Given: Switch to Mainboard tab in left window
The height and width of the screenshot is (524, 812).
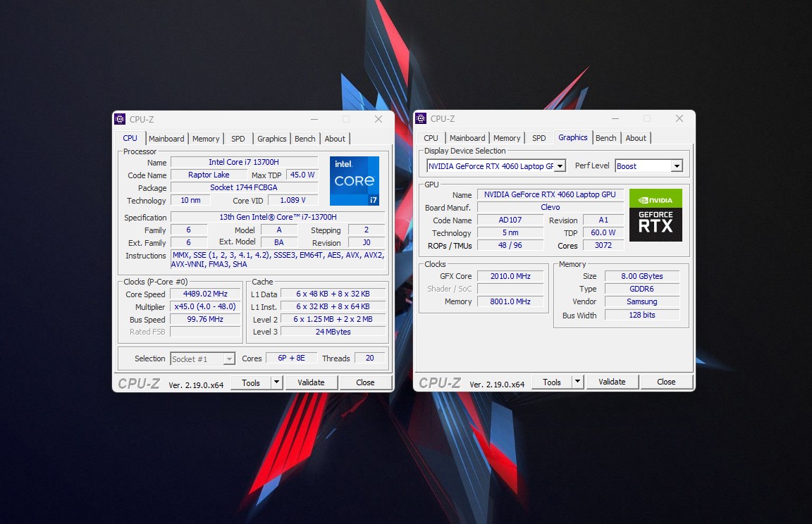Looking at the screenshot, I should click(166, 139).
